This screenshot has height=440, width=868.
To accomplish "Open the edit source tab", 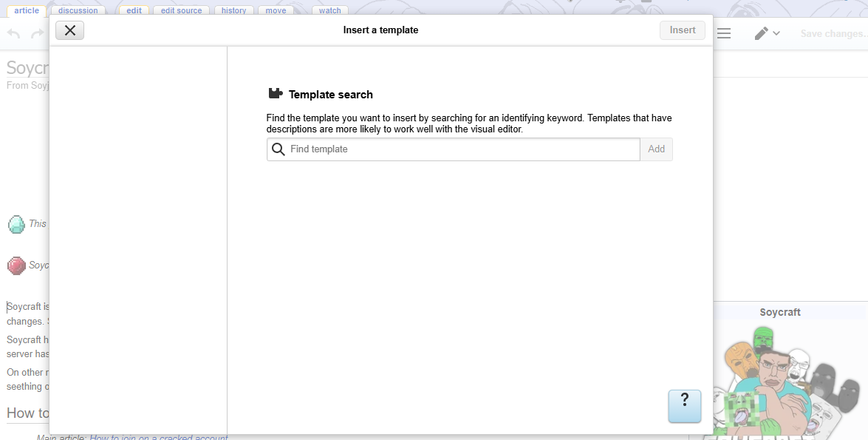I will point(181,10).
